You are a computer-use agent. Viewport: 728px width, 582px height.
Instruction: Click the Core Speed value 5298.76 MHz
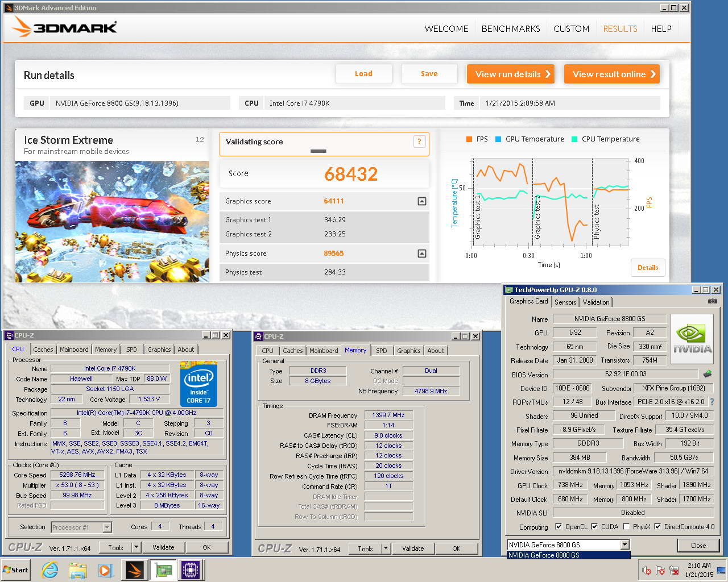tap(77, 475)
